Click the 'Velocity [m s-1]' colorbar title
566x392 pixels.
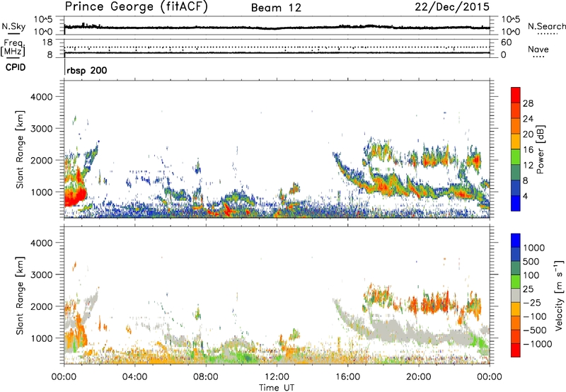click(559, 295)
